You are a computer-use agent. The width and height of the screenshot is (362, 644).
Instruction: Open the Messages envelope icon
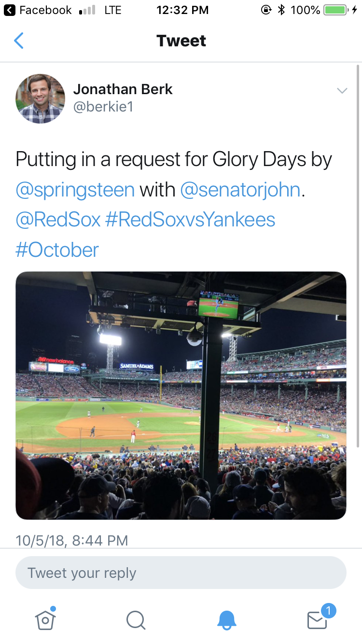318,620
